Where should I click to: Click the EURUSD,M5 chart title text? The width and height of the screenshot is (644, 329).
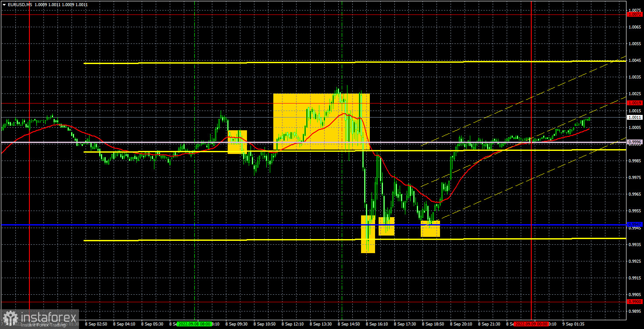19,4
